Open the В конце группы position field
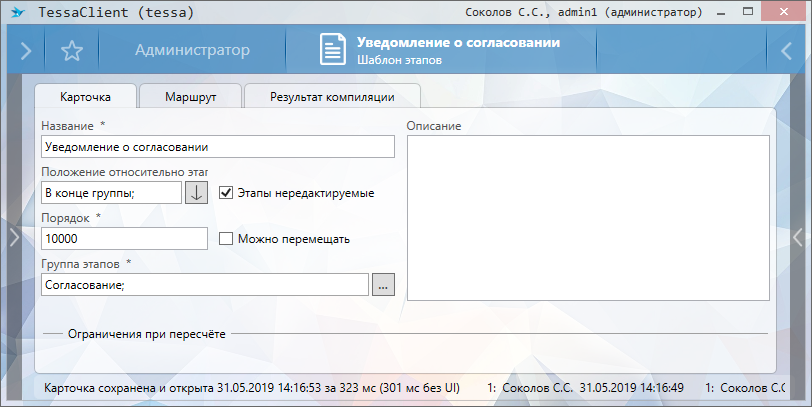This screenshot has height=407, width=812. (111, 192)
